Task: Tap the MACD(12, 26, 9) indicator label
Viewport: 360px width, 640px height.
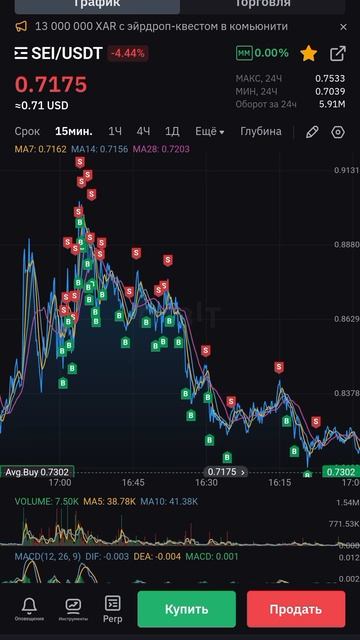Action: click(x=48, y=557)
